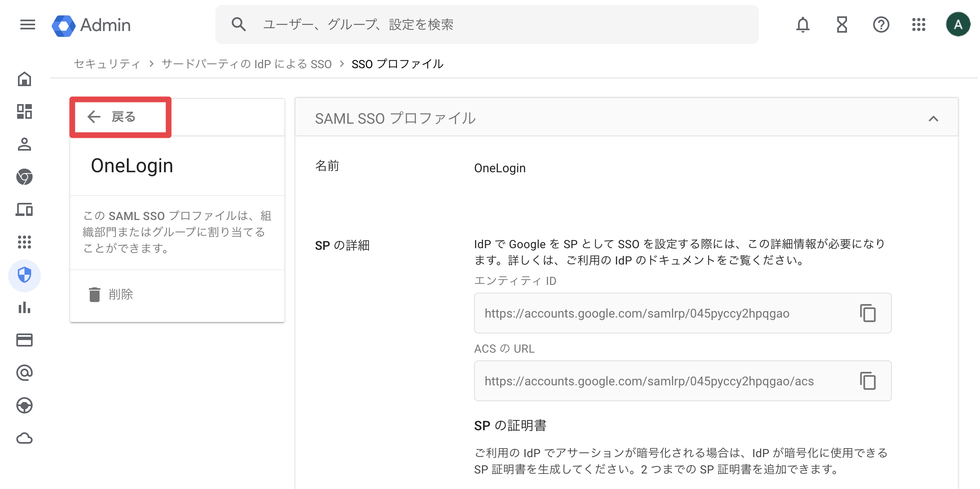Click the 名前 label
Screen dimensions: 980x489
coord(327,166)
